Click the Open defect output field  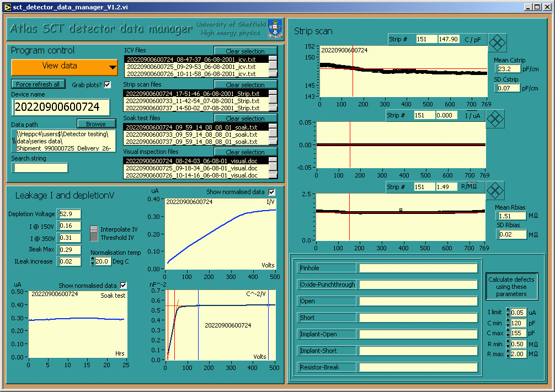[x=418, y=302]
